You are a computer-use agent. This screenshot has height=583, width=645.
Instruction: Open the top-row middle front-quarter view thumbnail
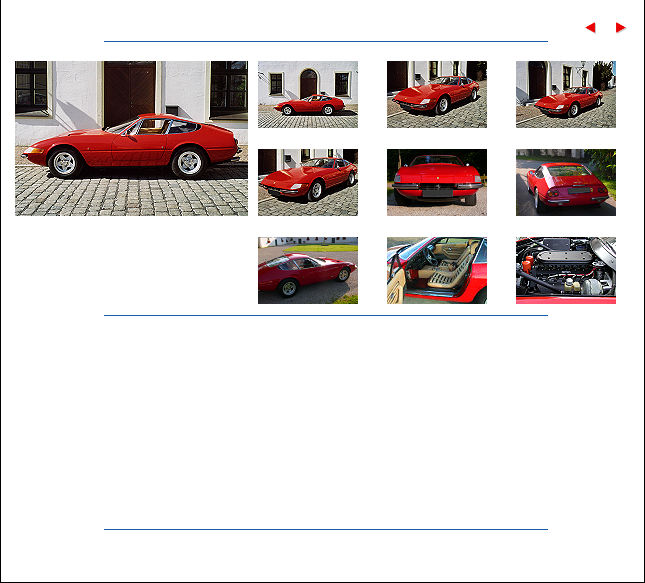pos(437,94)
